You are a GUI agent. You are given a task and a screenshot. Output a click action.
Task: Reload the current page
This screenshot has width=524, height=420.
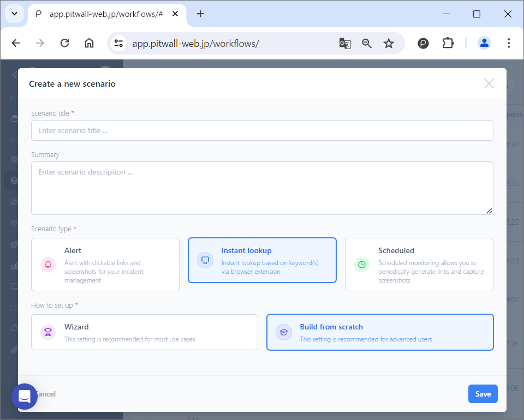pyautogui.click(x=64, y=43)
